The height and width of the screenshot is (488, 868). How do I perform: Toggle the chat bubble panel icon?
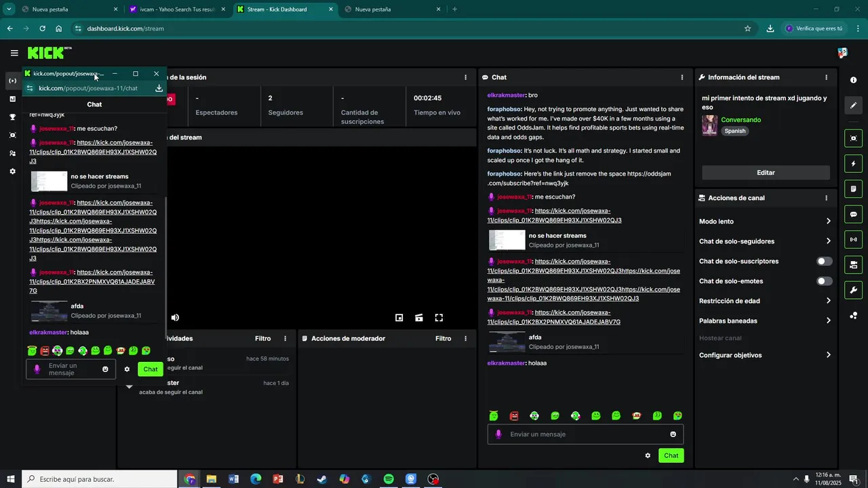[853, 214]
